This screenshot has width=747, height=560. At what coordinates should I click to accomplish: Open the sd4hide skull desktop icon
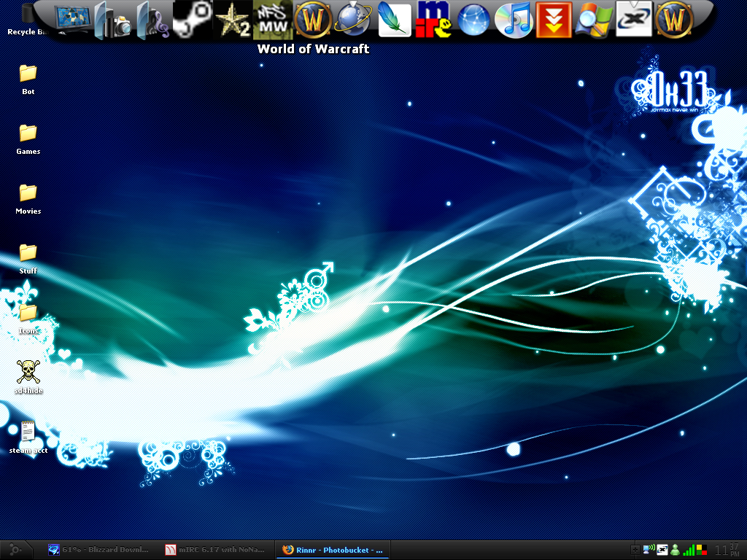coord(28,372)
